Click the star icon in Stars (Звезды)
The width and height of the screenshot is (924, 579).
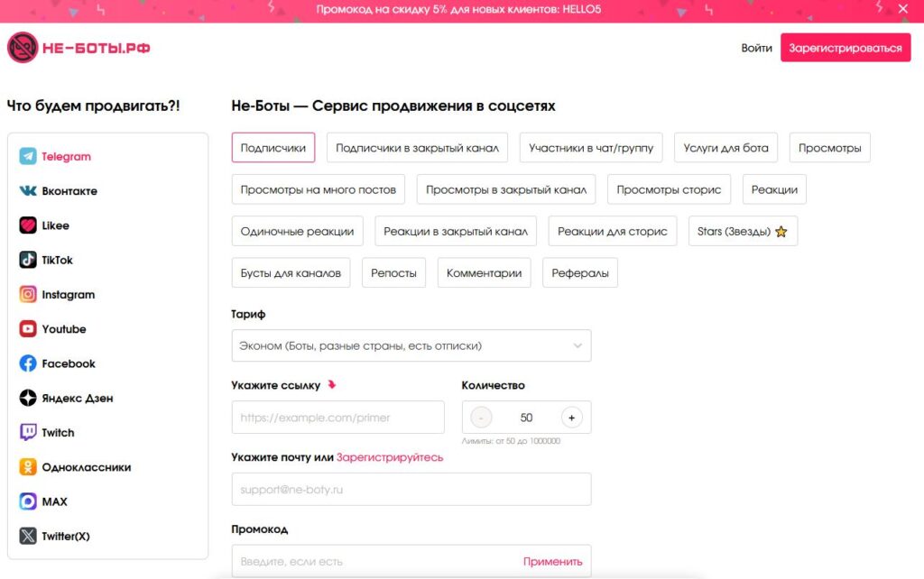[781, 232]
